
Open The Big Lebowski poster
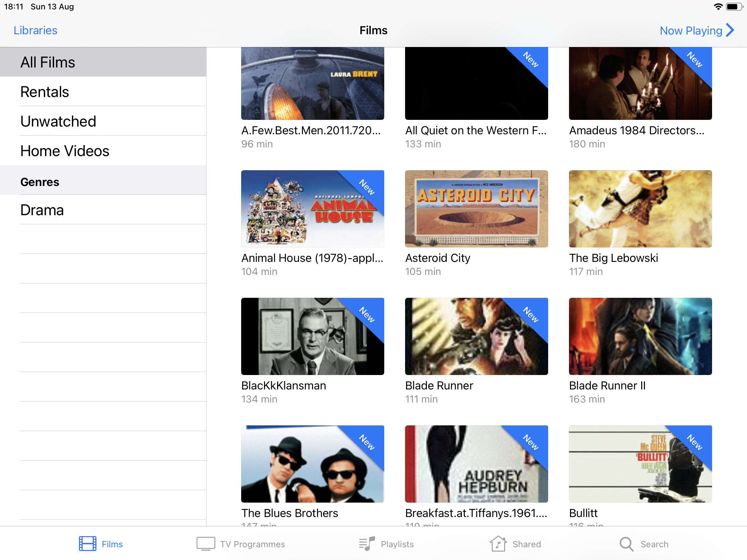[640, 208]
